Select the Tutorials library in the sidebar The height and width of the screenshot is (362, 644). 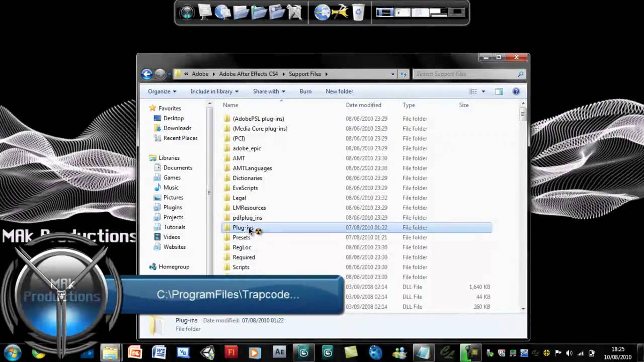(174, 227)
